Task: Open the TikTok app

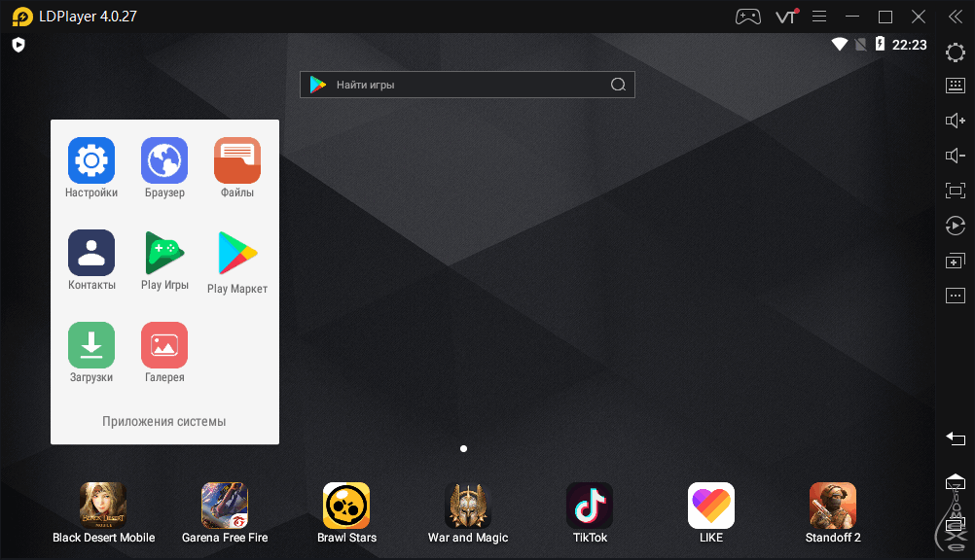Action: pyautogui.click(x=590, y=506)
